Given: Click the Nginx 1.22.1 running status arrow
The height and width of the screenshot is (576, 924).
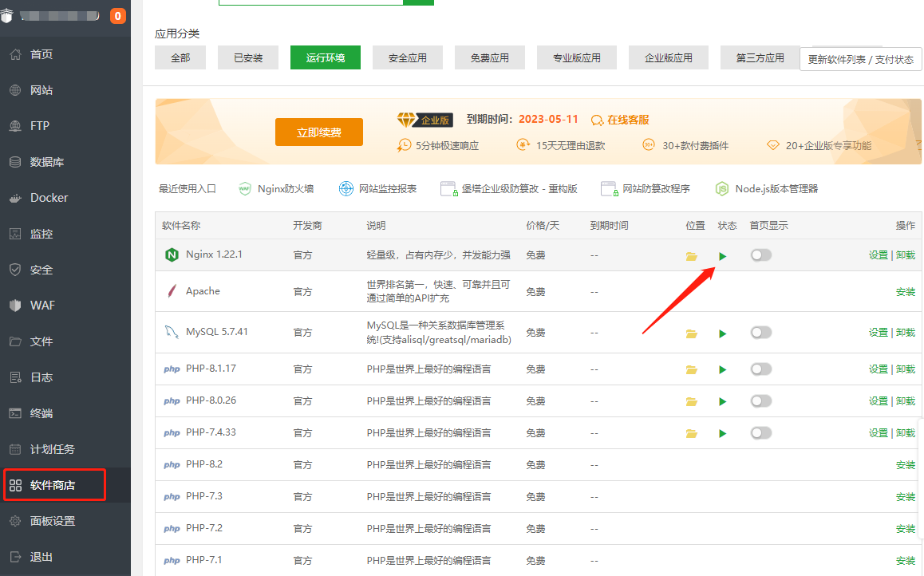Looking at the screenshot, I should point(722,256).
